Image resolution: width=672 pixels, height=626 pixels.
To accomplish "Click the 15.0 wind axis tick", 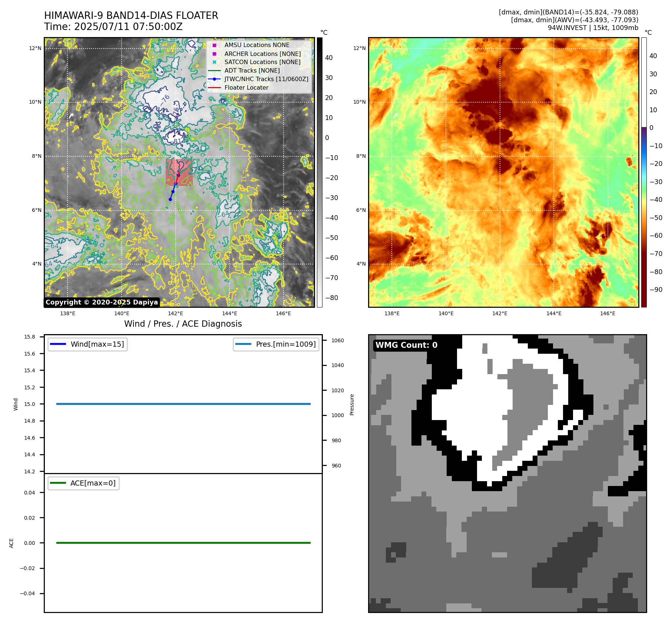I will (x=30, y=404).
